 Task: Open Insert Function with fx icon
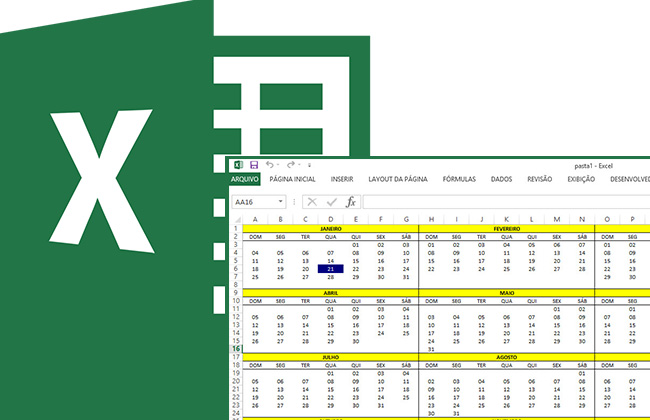(351, 202)
